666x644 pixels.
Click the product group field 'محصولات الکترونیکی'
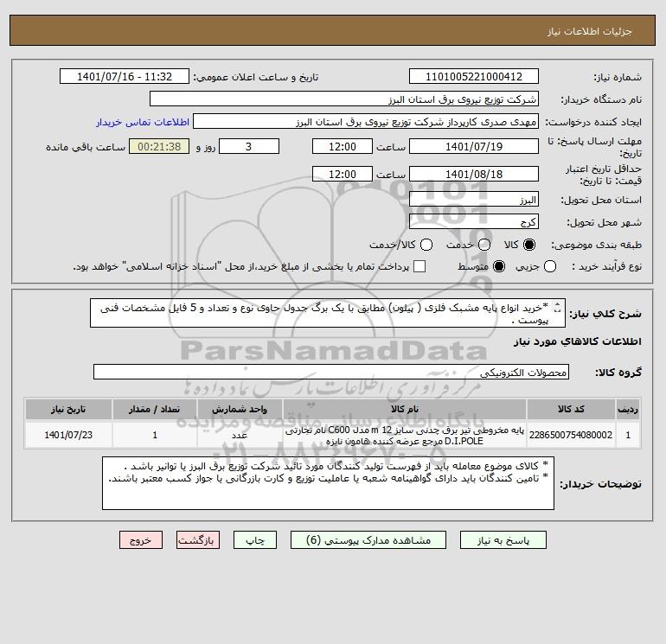(331, 372)
